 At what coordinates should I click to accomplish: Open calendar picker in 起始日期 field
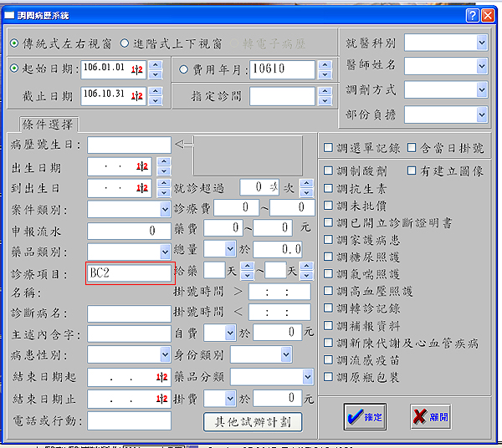click(138, 69)
